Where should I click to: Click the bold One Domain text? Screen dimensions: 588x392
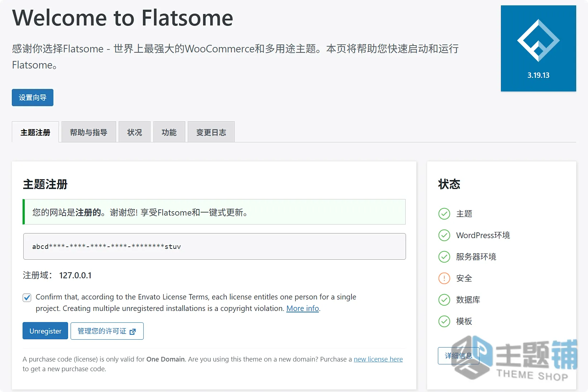166,359
